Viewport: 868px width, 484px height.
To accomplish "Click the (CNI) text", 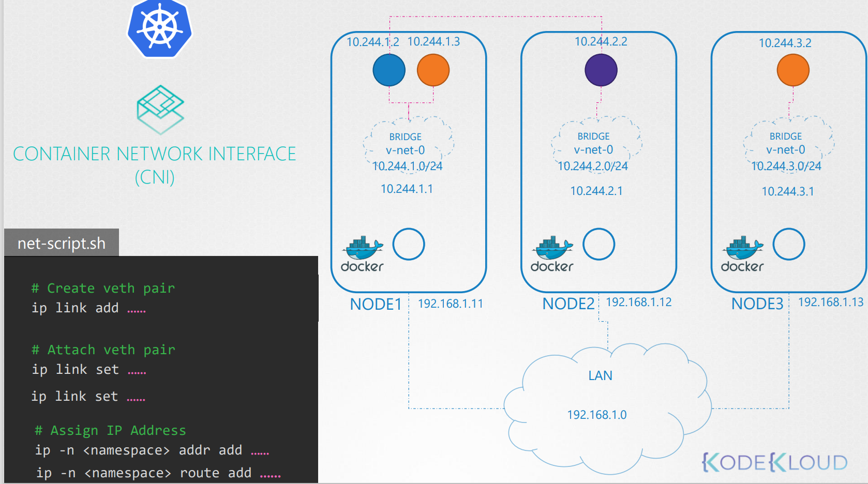I will (x=155, y=177).
